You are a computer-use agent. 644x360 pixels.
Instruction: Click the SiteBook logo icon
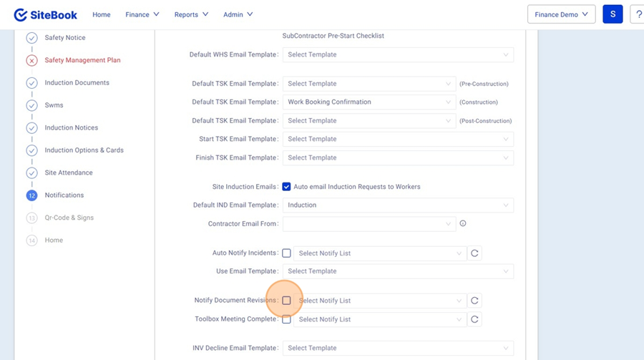(21, 14)
